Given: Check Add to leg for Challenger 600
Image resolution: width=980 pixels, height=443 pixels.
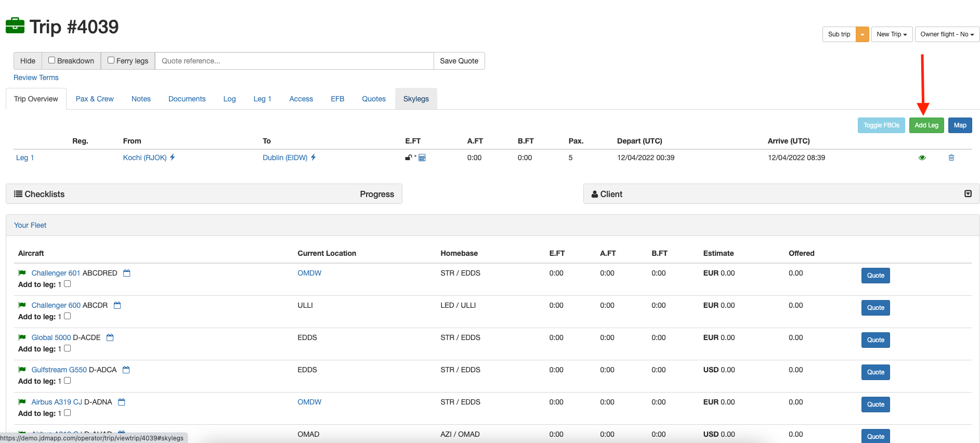Looking at the screenshot, I should point(67,316).
